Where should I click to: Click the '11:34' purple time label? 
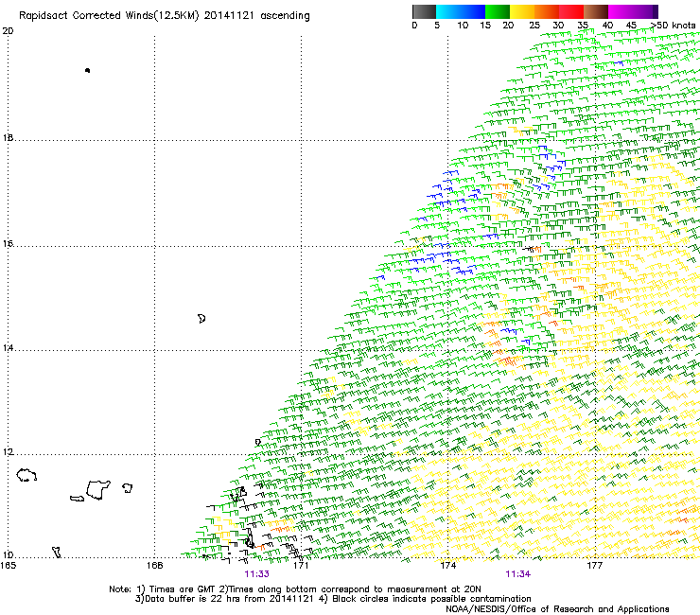pos(517,574)
